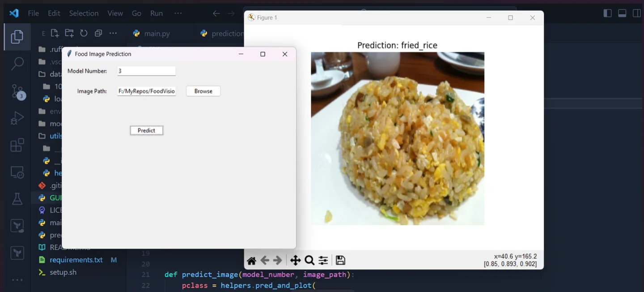Click Browse to choose an image
Screen dimensions: 644x292
click(203, 91)
